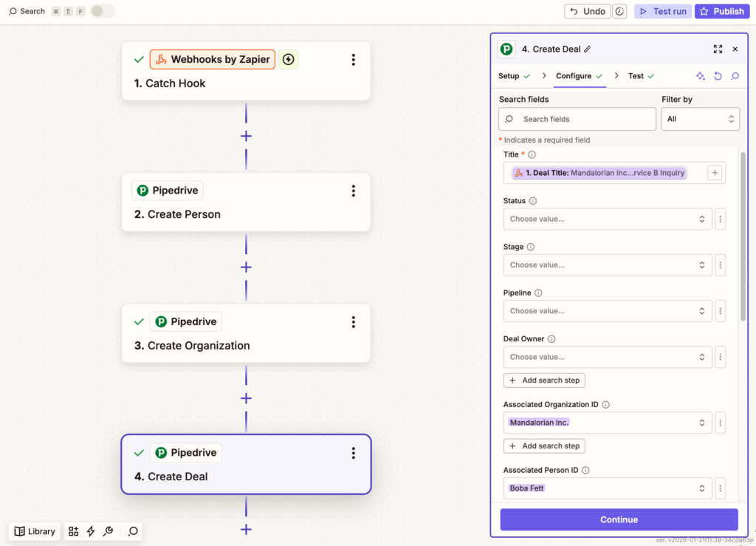Screen dimensions: 756x546
Task: Click the templates grid icon in bottom toolbar
Action: pyautogui.click(x=73, y=531)
